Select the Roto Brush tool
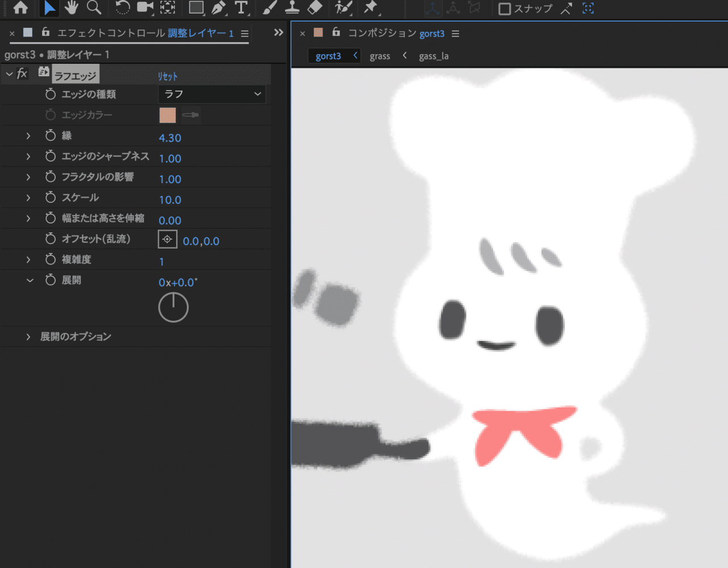 pos(343,7)
